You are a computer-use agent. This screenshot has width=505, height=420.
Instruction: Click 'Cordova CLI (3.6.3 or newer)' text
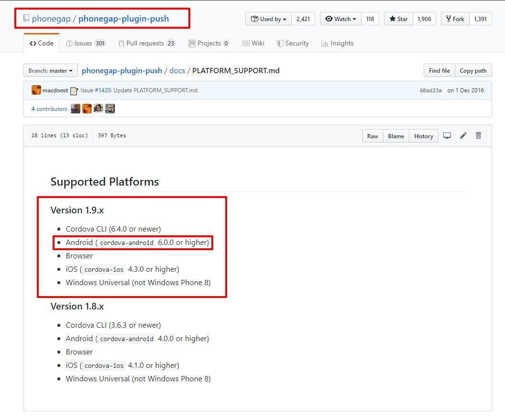[113, 325]
